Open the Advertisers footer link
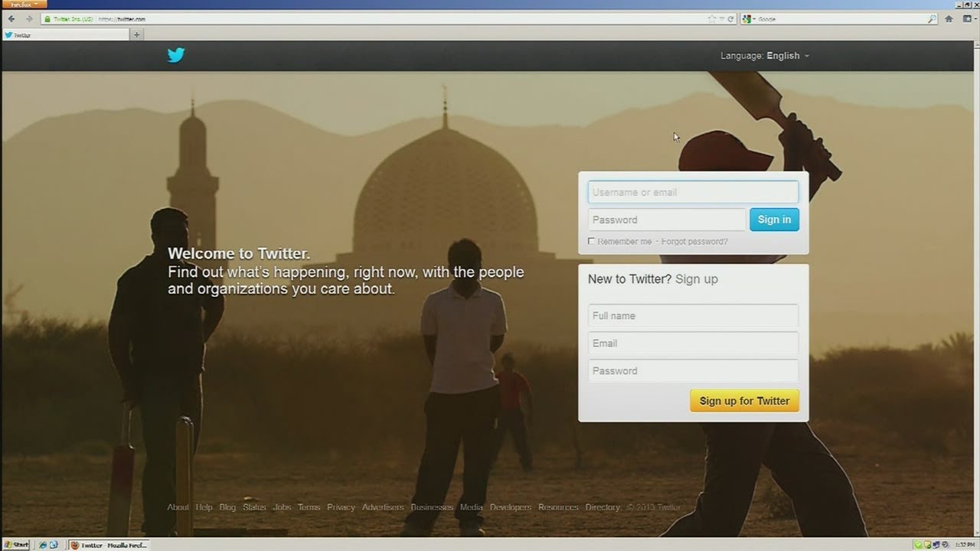 [383, 507]
